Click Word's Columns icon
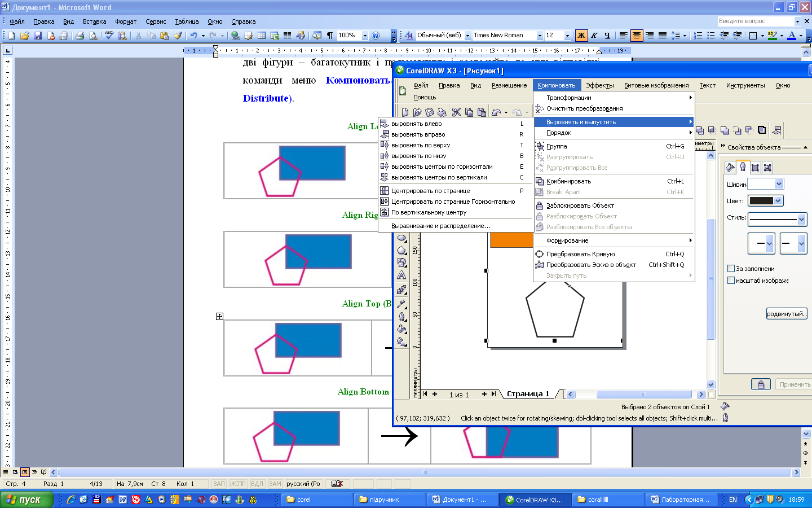This screenshot has height=508, width=812. point(288,36)
